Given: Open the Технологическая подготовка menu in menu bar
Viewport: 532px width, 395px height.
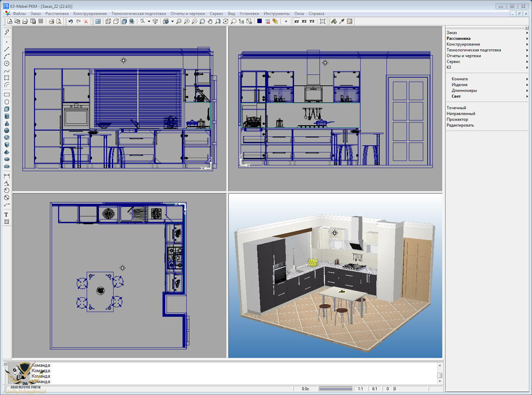Looking at the screenshot, I should click(x=139, y=14).
